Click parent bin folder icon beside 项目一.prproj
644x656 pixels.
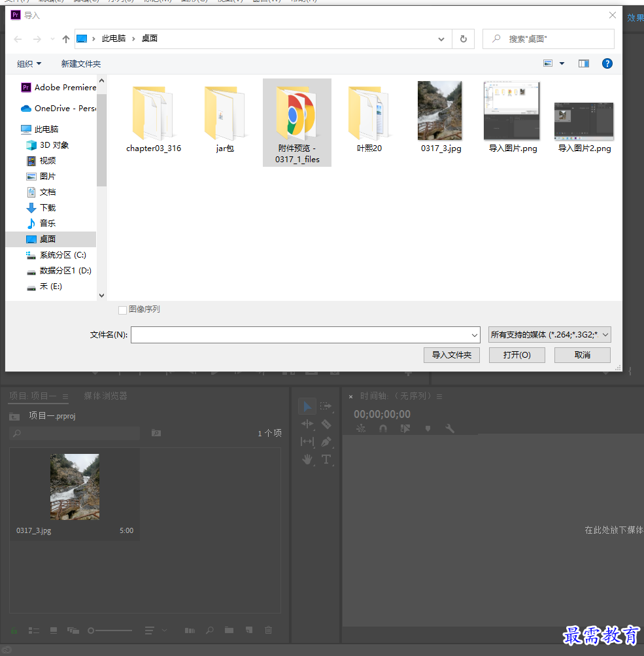[x=14, y=416]
